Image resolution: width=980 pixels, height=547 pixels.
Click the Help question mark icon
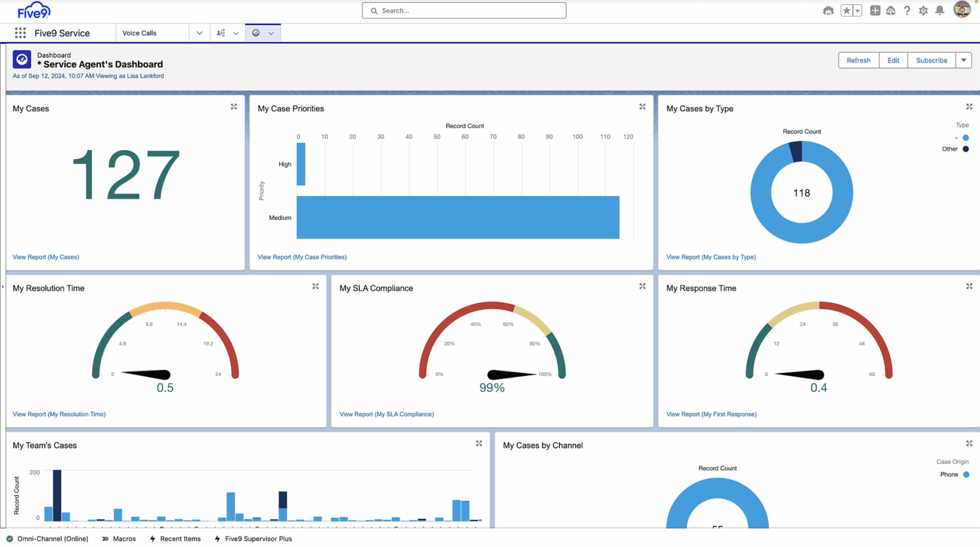pyautogui.click(x=906, y=11)
